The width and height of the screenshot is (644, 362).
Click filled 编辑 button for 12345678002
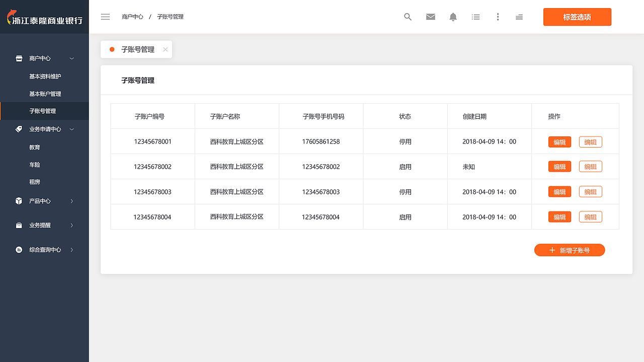pyautogui.click(x=559, y=167)
